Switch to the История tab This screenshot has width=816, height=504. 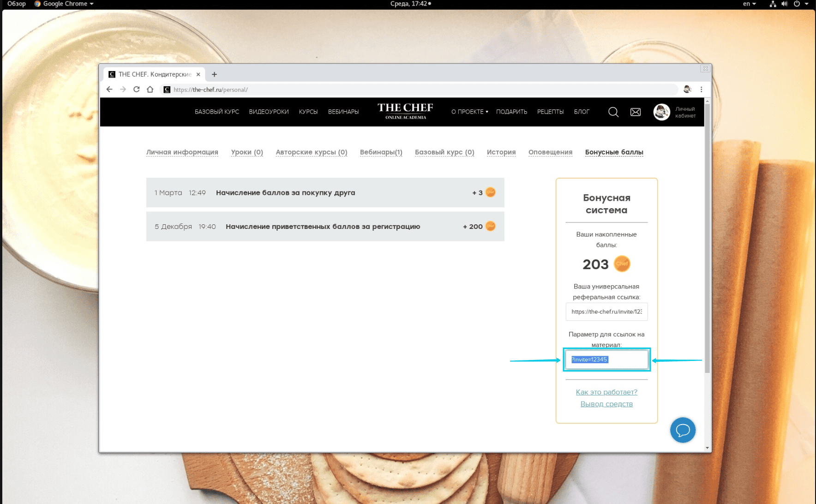[x=501, y=152]
